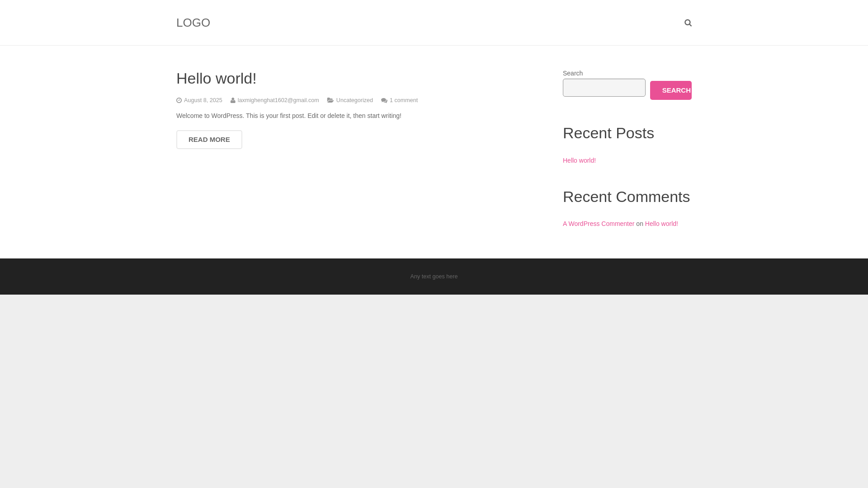Click the 'Welcome to WordPress' excerpt text
The image size is (868, 488).
pyautogui.click(x=289, y=116)
